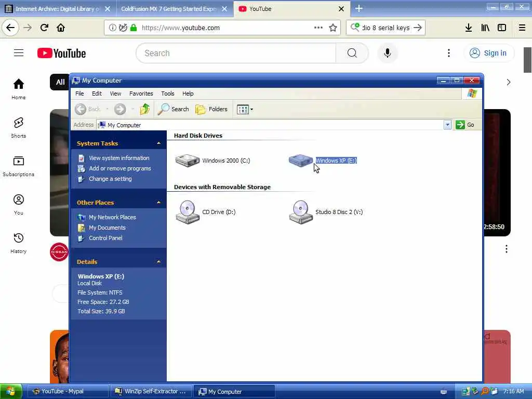Click the browser back arrow button
The image size is (532, 399).
(10, 28)
